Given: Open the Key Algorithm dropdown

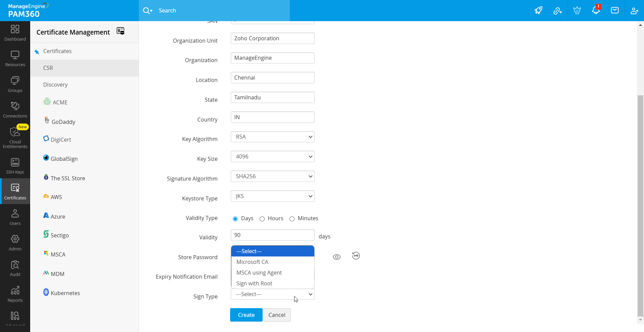Looking at the screenshot, I should click(273, 137).
